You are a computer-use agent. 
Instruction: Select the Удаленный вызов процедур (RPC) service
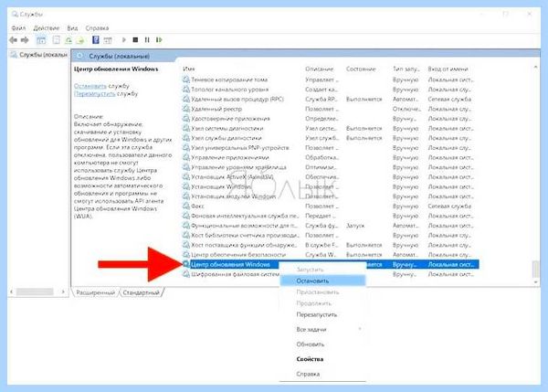(237, 100)
